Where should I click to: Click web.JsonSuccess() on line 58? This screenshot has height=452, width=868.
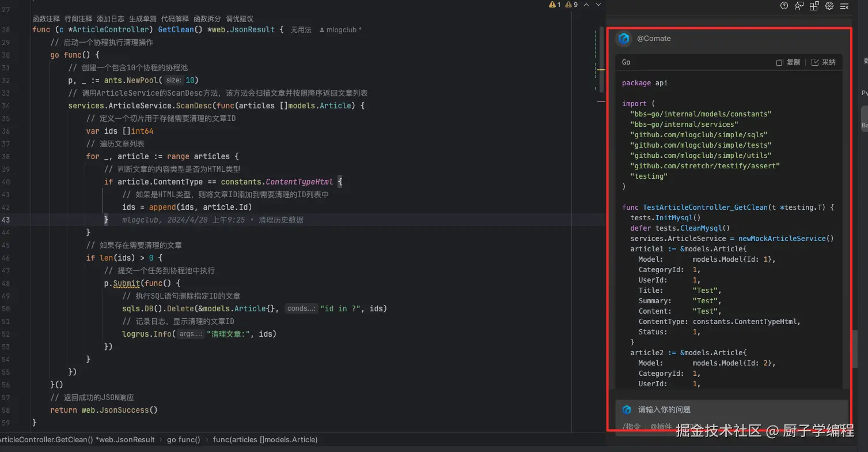click(x=119, y=410)
